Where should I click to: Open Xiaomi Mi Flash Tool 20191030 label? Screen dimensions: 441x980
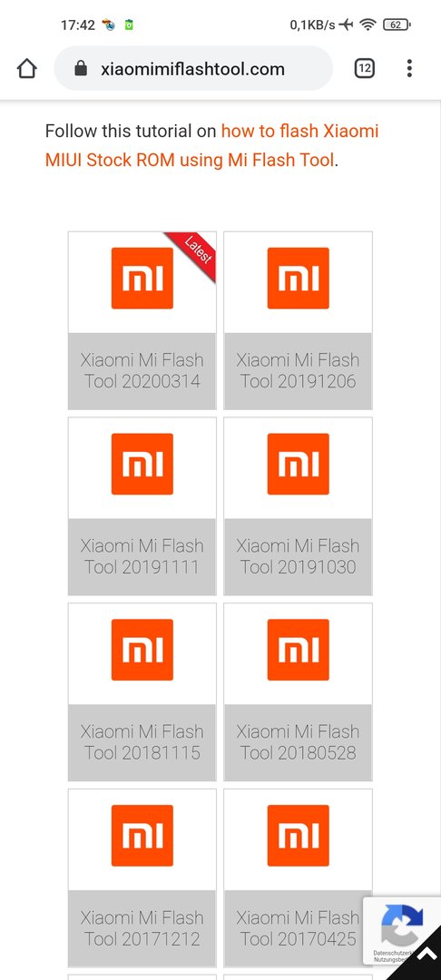298,556
